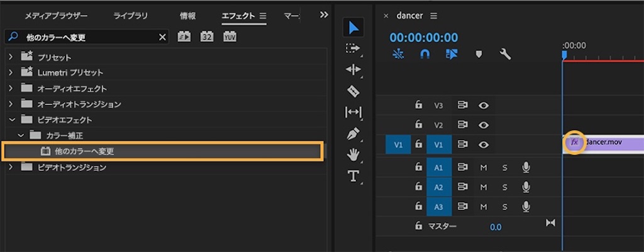This screenshot has height=252, width=644.
Task: Toggle V3 track lock
Action: point(418,105)
